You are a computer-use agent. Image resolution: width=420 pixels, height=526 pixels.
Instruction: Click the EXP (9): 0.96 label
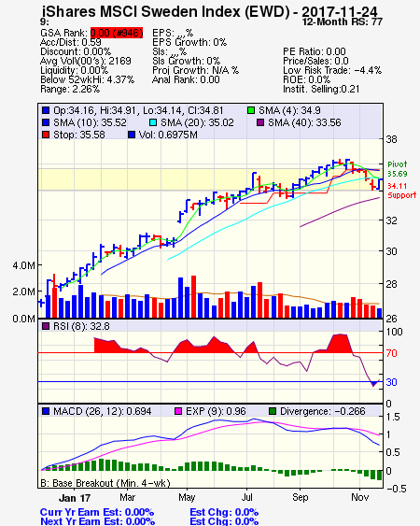coord(216,411)
